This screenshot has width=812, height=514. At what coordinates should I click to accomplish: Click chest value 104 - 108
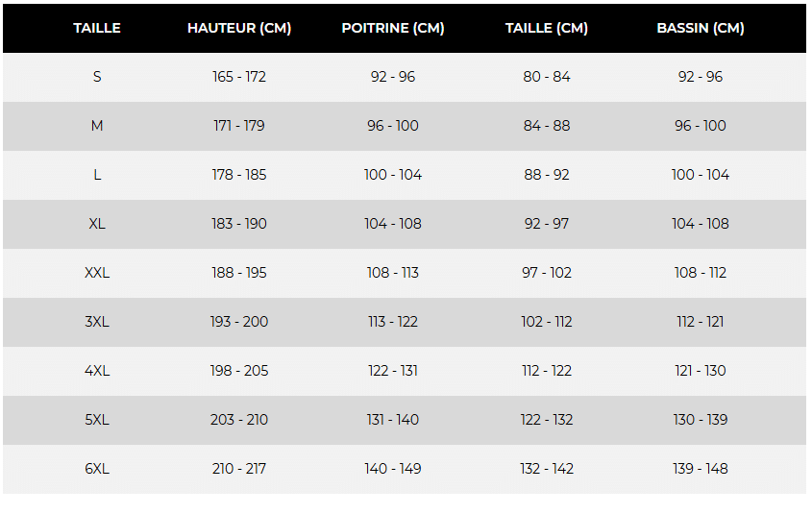[x=393, y=224]
